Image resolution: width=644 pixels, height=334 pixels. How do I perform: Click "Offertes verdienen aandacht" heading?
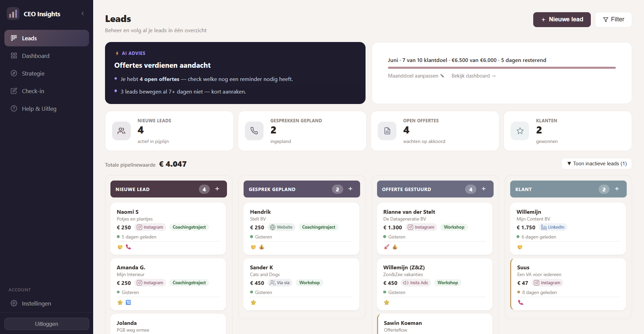(163, 65)
